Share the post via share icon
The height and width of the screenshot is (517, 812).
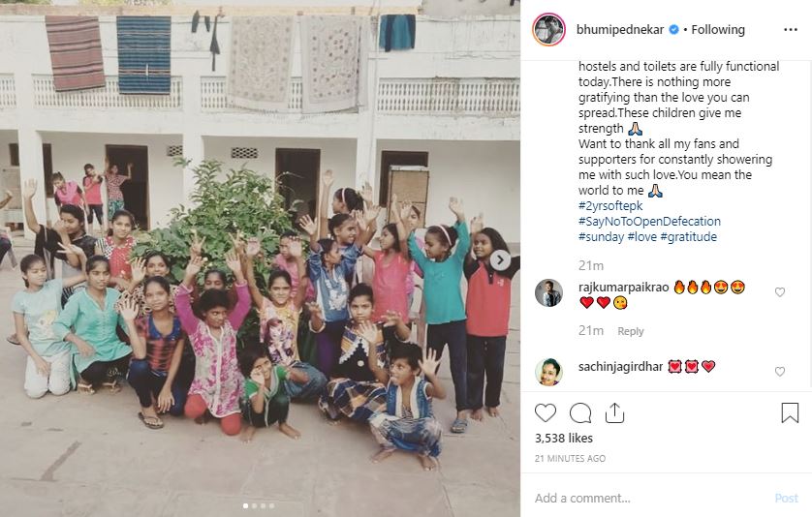tap(614, 413)
